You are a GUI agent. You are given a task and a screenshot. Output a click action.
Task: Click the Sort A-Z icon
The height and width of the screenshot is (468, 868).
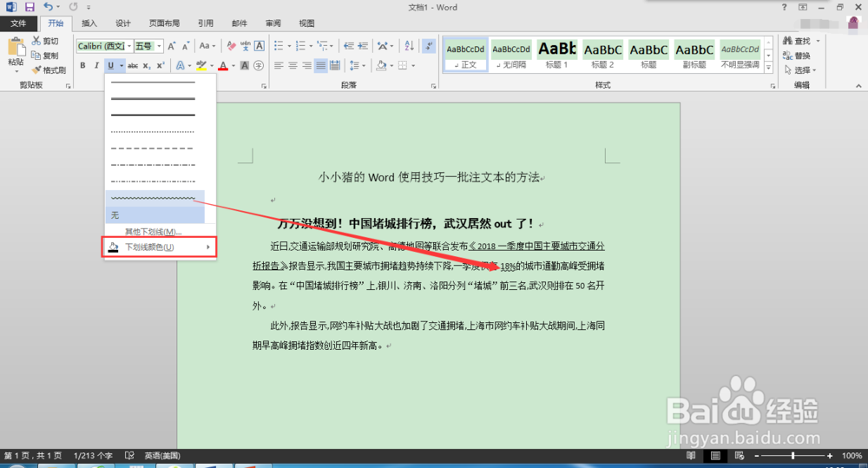click(409, 46)
